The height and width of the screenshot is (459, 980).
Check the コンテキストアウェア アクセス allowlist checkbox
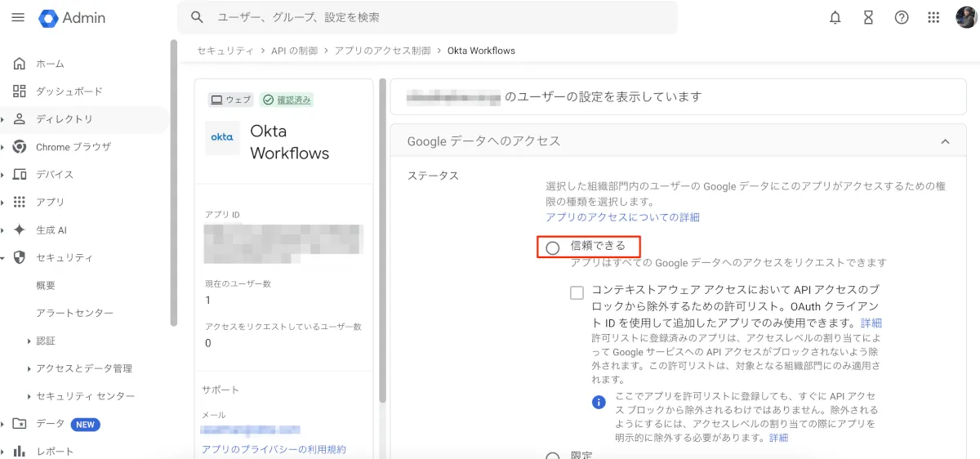577,292
